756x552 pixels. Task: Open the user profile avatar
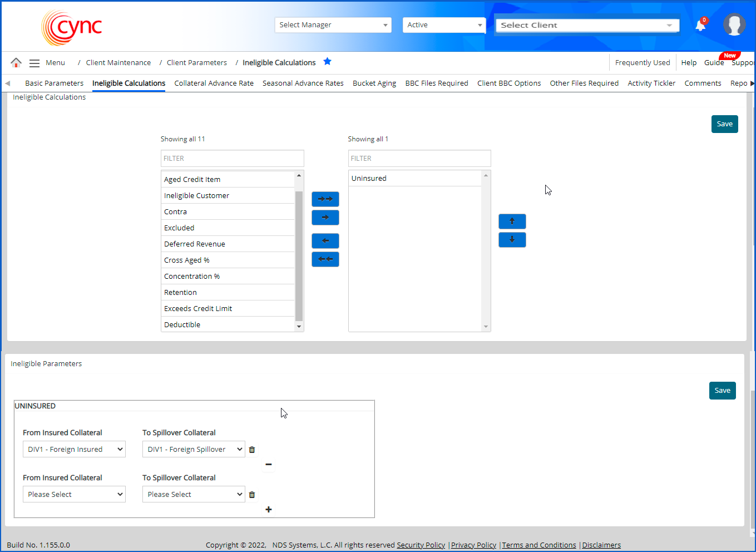point(734,25)
